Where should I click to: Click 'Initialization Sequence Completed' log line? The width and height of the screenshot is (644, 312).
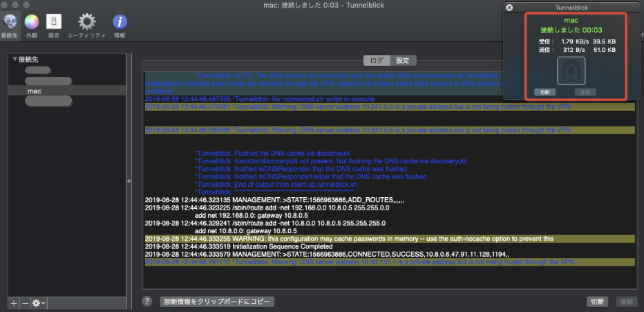coord(238,247)
